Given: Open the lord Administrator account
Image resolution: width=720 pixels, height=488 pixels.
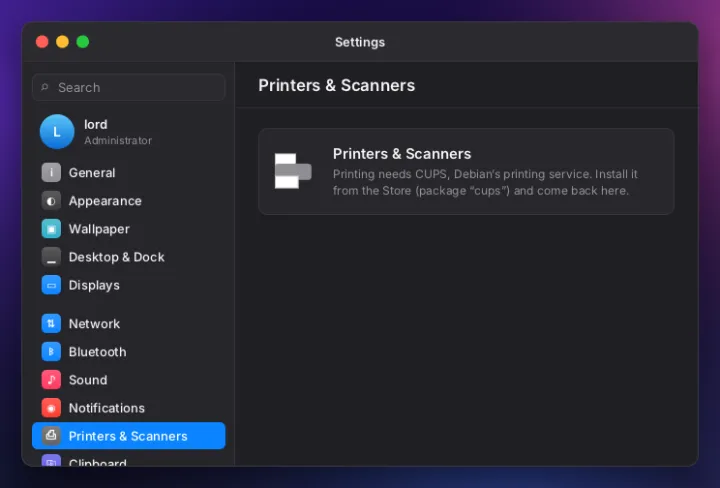Looking at the screenshot, I should pyautogui.click(x=129, y=132).
